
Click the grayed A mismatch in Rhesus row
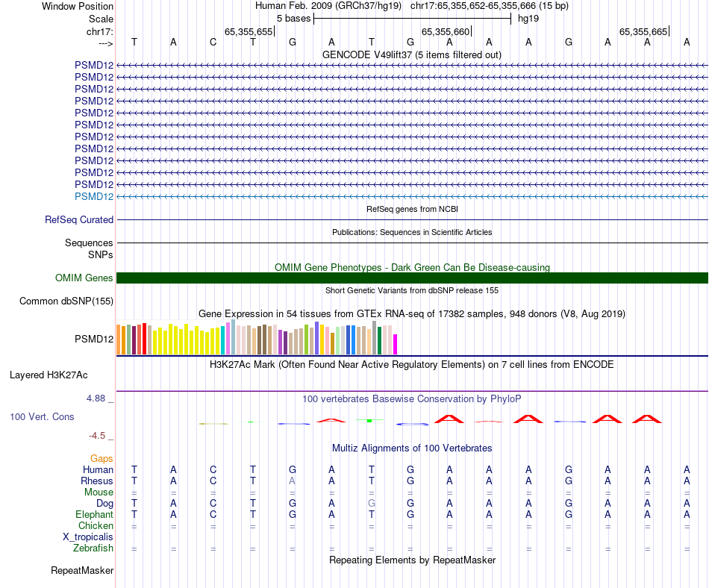(292, 481)
